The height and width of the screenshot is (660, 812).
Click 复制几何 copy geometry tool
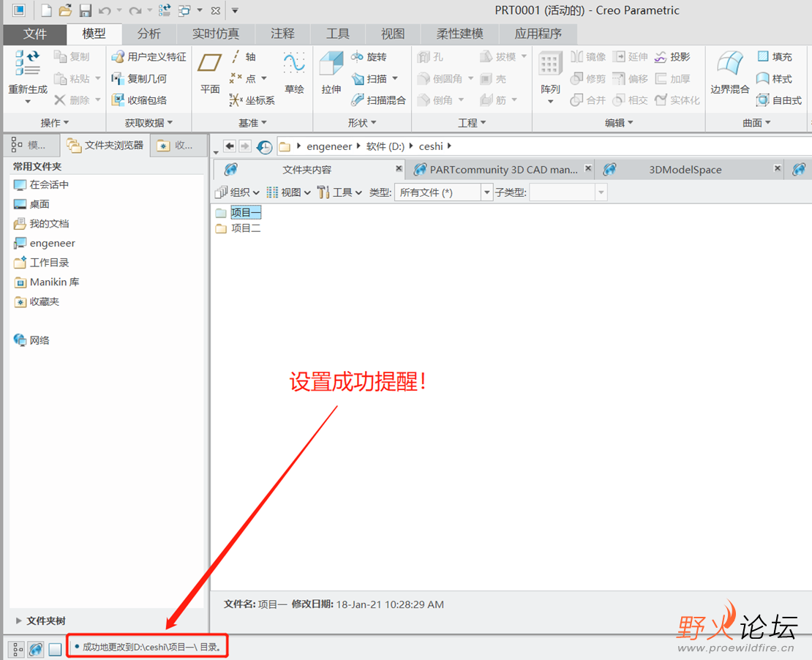[x=139, y=79]
